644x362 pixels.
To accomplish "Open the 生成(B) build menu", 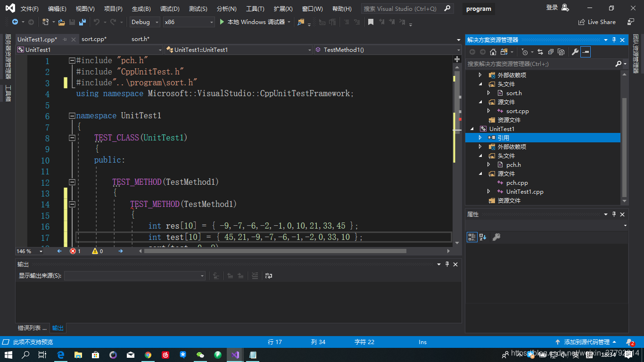I will click(141, 8).
